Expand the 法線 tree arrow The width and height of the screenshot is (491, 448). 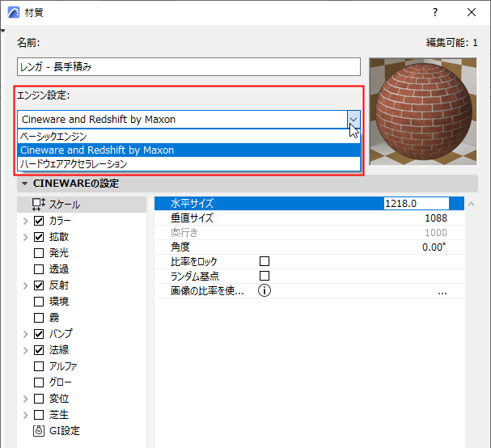tap(26, 350)
